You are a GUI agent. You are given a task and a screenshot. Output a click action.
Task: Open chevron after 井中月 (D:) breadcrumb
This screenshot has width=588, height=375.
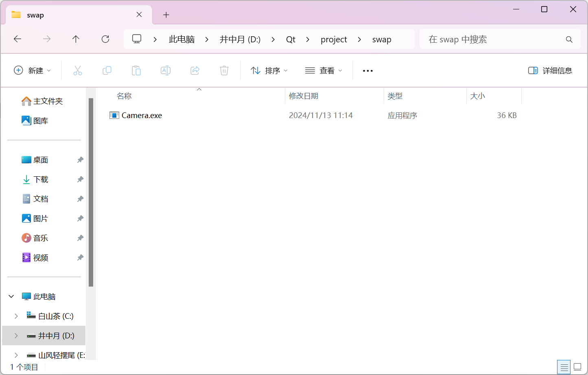point(273,39)
